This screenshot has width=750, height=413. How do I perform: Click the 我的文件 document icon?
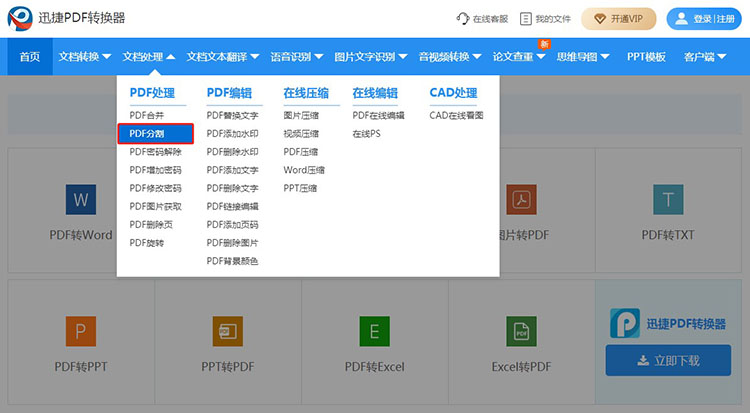525,19
